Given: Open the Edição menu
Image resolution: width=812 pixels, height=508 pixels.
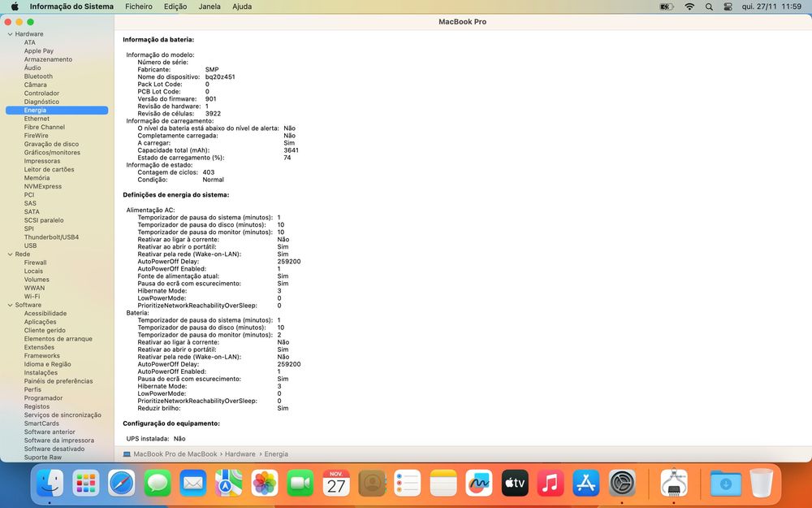Looking at the screenshot, I should pyautogui.click(x=175, y=7).
